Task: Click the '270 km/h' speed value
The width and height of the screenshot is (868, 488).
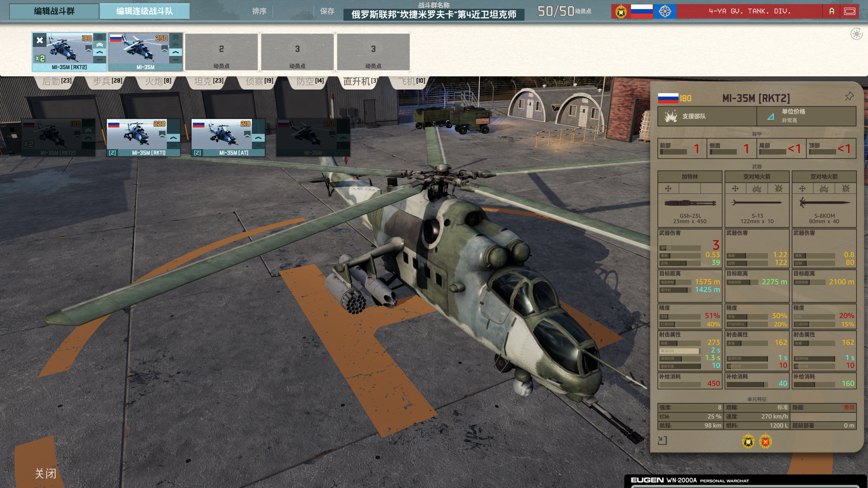Action: pos(774,416)
